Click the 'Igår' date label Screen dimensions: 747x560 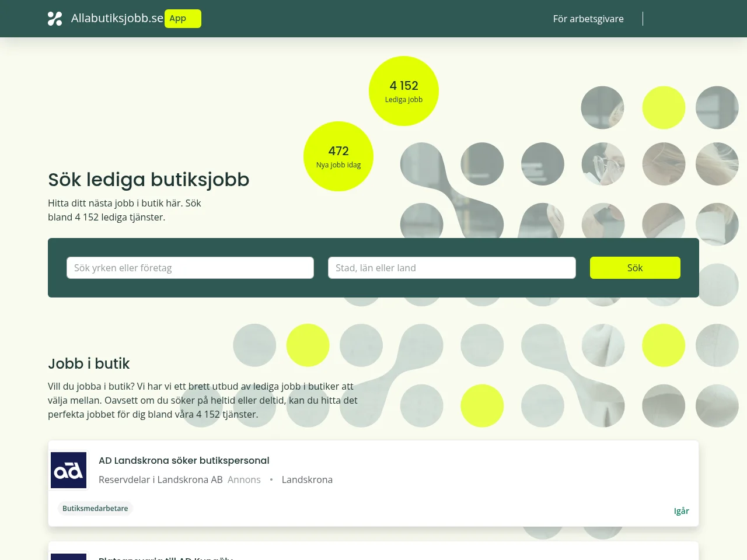point(682,511)
